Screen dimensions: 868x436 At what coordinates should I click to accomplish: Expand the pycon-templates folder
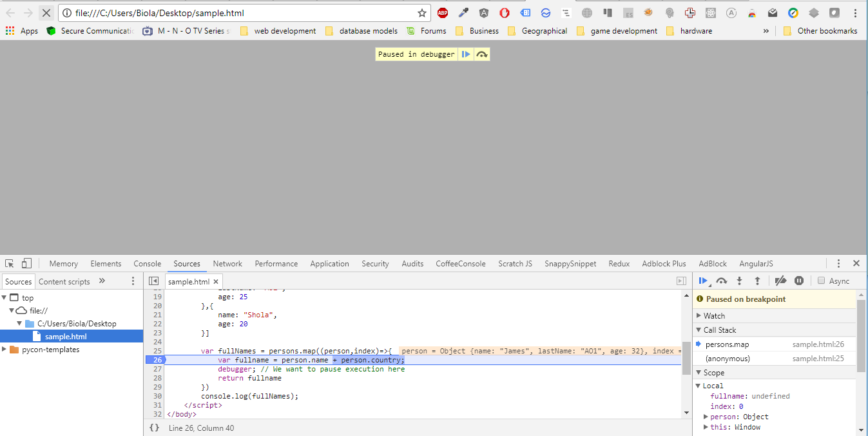5,350
